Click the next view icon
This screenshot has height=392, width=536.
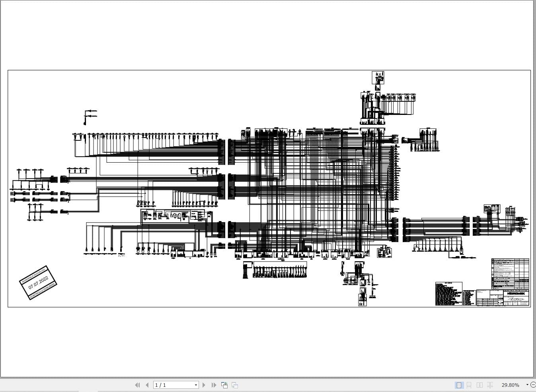tap(235, 385)
